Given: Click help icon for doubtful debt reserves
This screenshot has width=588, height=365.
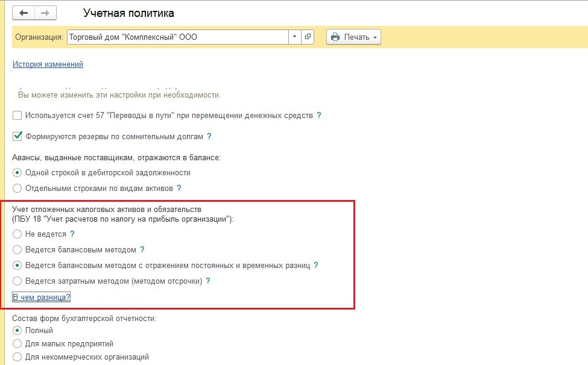Looking at the screenshot, I should point(209,137).
